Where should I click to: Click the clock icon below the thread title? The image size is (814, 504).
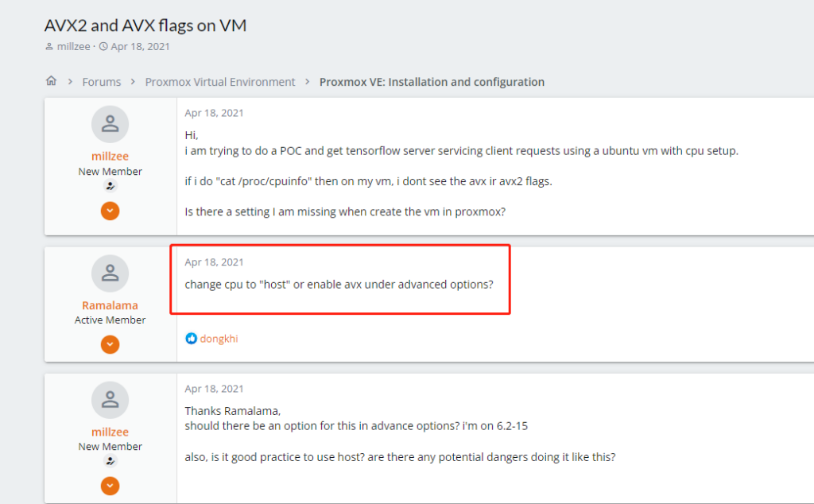point(103,47)
